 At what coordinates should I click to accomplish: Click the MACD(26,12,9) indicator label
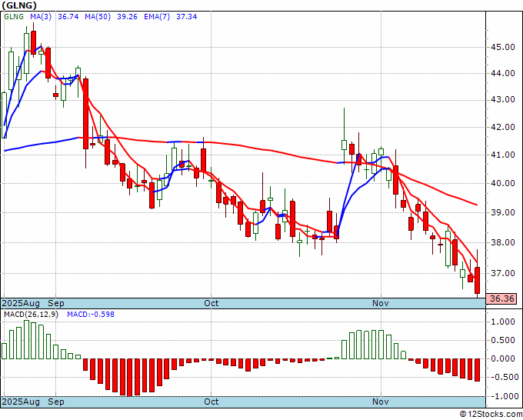(31, 315)
